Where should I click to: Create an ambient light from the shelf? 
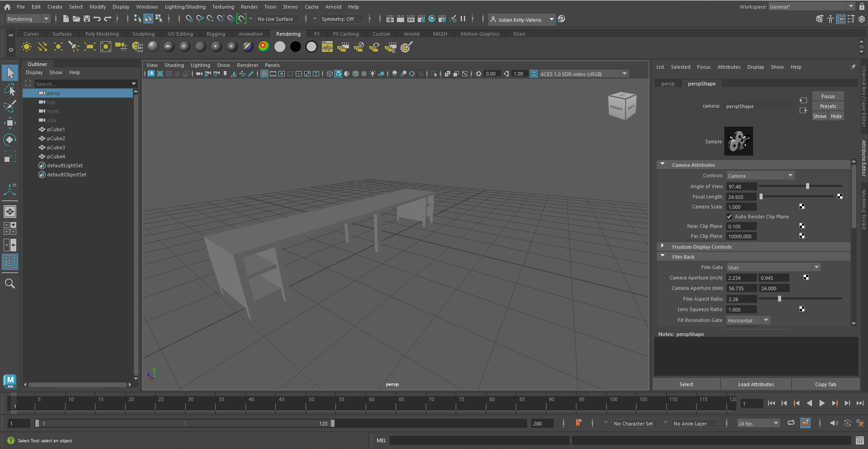tap(27, 47)
